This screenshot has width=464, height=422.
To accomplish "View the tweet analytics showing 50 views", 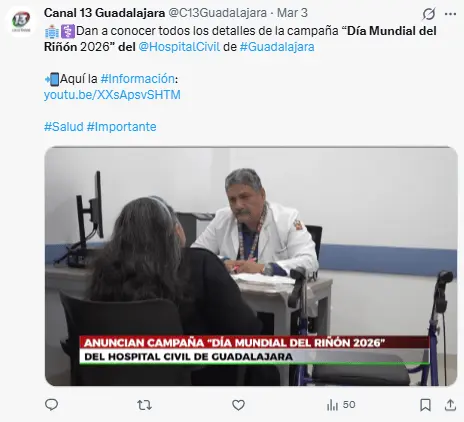I will tap(341, 405).
